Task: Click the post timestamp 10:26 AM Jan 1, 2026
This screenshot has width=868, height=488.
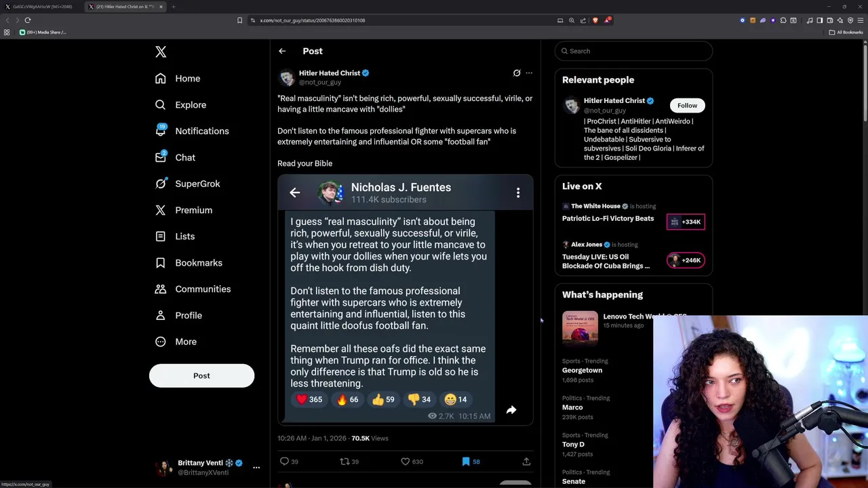Action: 311,439
